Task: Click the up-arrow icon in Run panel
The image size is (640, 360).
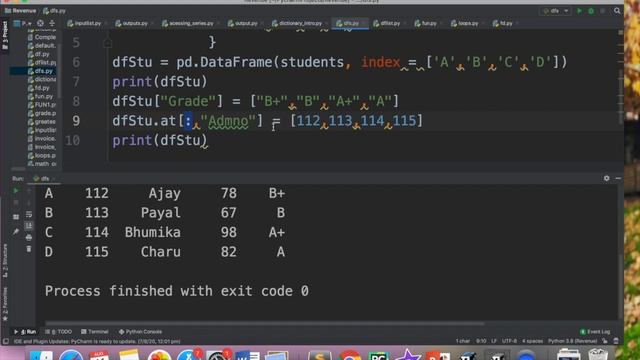Action: pyautogui.click(x=29, y=191)
